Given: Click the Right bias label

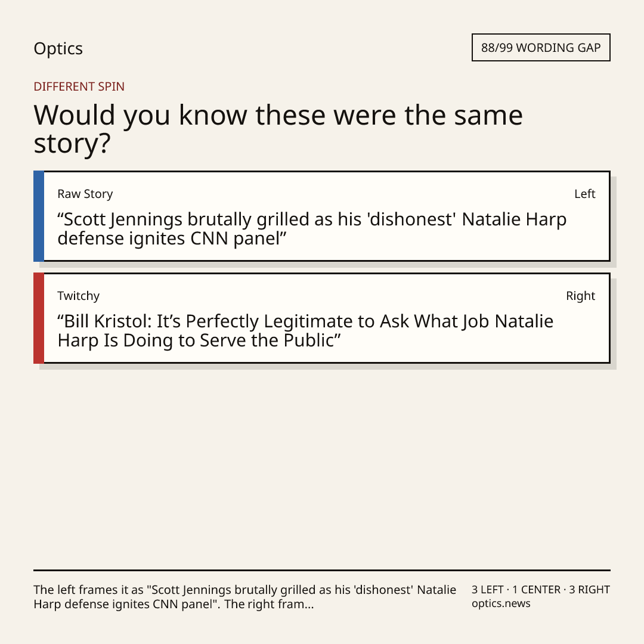Looking at the screenshot, I should [x=580, y=296].
